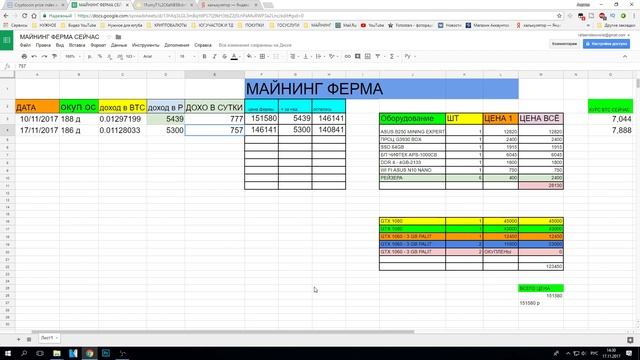The image size is (640, 360).
Task: Open the fill color bucket picker
Action: point(250,56)
